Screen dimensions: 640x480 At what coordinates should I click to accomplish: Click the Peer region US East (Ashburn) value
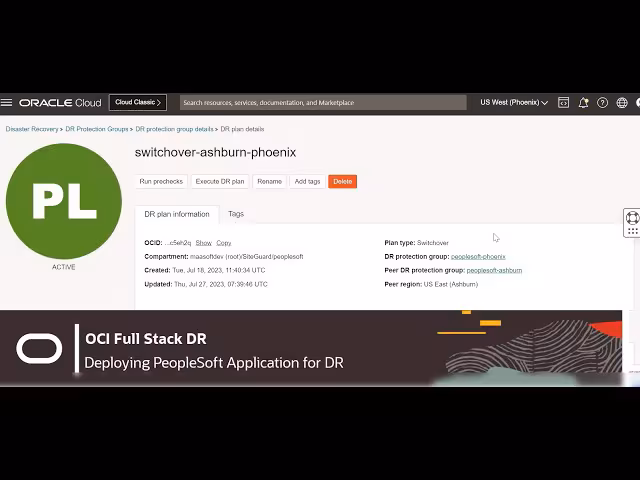[x=451, y=284]
